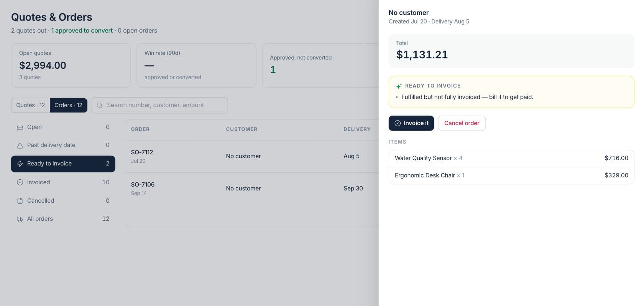Viewport: 644px width, 306px height.
Task: Click the Cancel order button
Action: click(462, 123)
